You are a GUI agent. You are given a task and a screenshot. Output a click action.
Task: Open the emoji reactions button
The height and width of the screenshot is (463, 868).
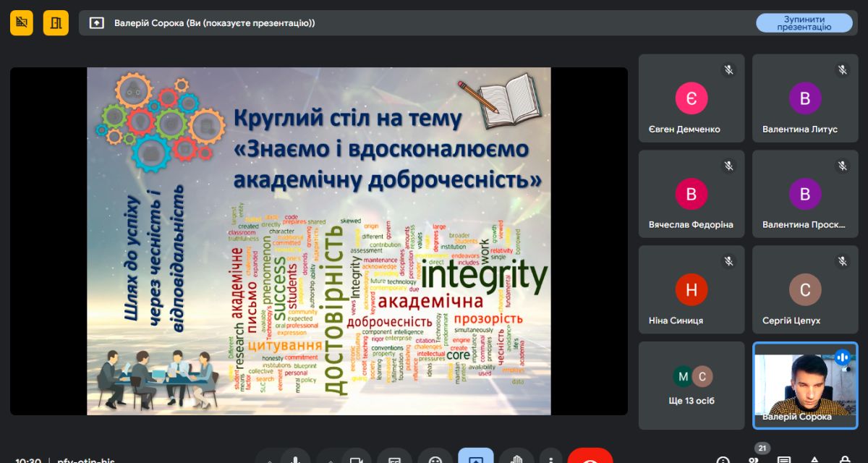[x=435, y=459]
